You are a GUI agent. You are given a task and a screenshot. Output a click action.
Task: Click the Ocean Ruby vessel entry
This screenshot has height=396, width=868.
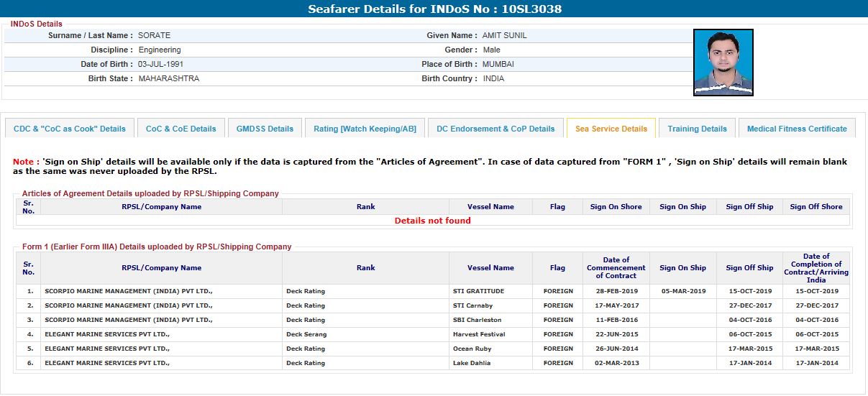pos(472,349)
